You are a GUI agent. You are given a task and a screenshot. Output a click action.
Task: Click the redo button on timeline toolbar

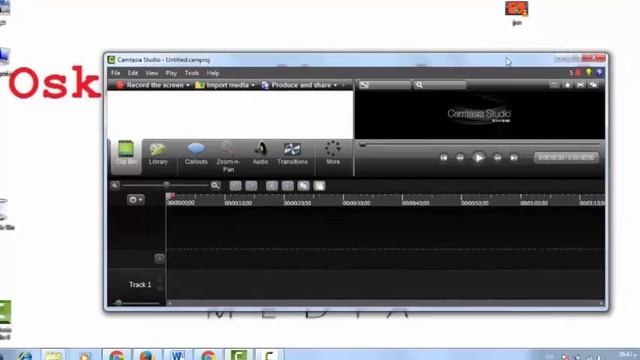pyautogui.click(x=251, y=186)
